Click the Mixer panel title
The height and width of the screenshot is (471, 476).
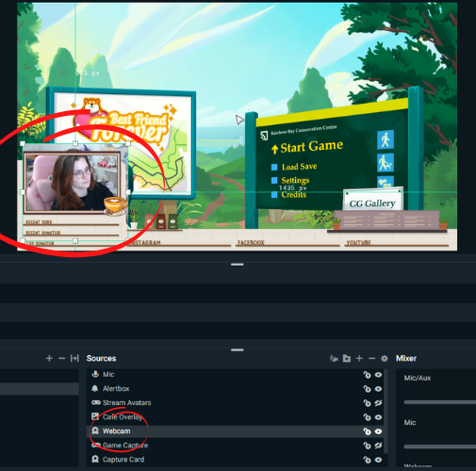click(x=406, y=358)
